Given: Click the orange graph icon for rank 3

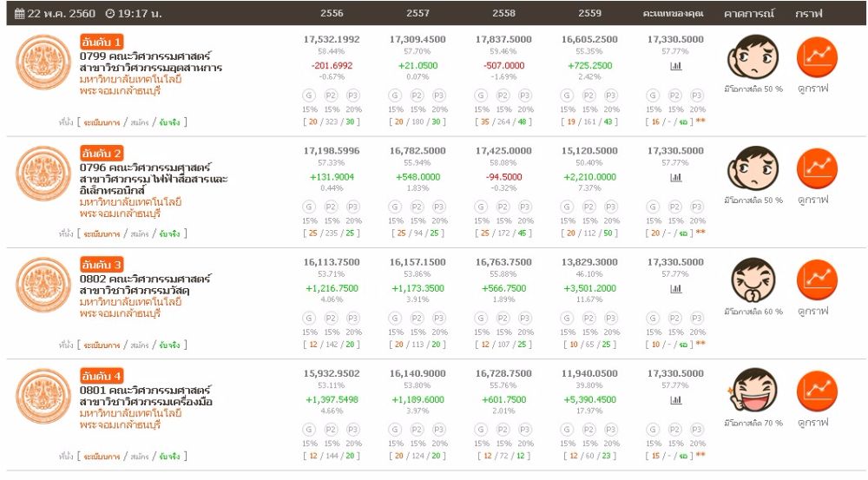Looking at the screenshot, I should [x=815, y=279].
